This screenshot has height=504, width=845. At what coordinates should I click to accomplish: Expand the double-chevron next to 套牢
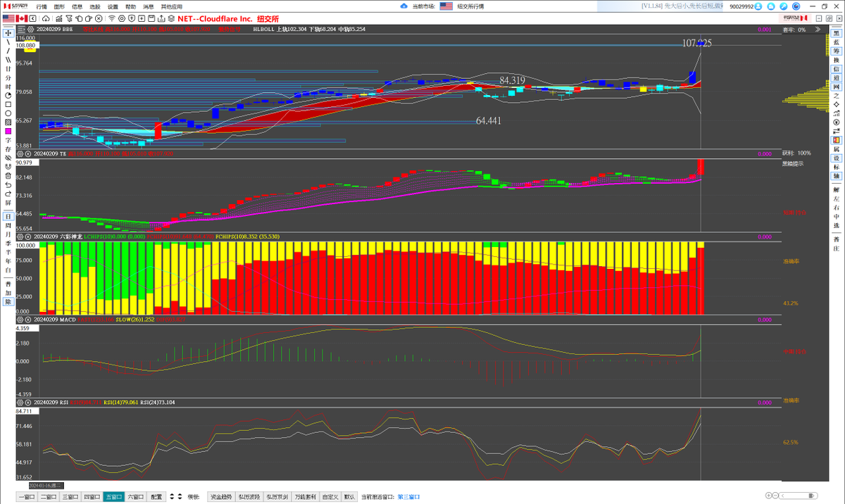818,30
